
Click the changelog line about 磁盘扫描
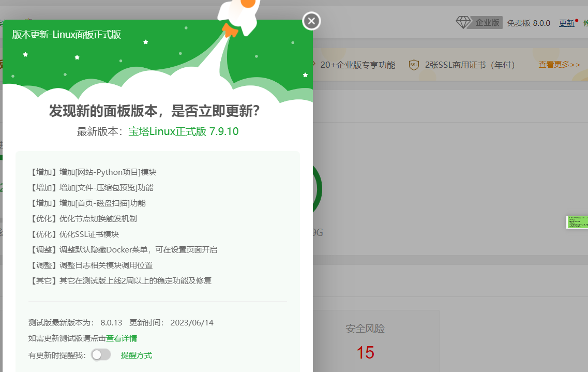pos(88,203)
